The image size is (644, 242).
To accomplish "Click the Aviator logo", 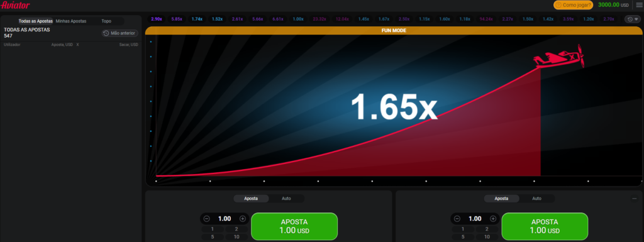I will pyautogui.click(x=15, y=5).
